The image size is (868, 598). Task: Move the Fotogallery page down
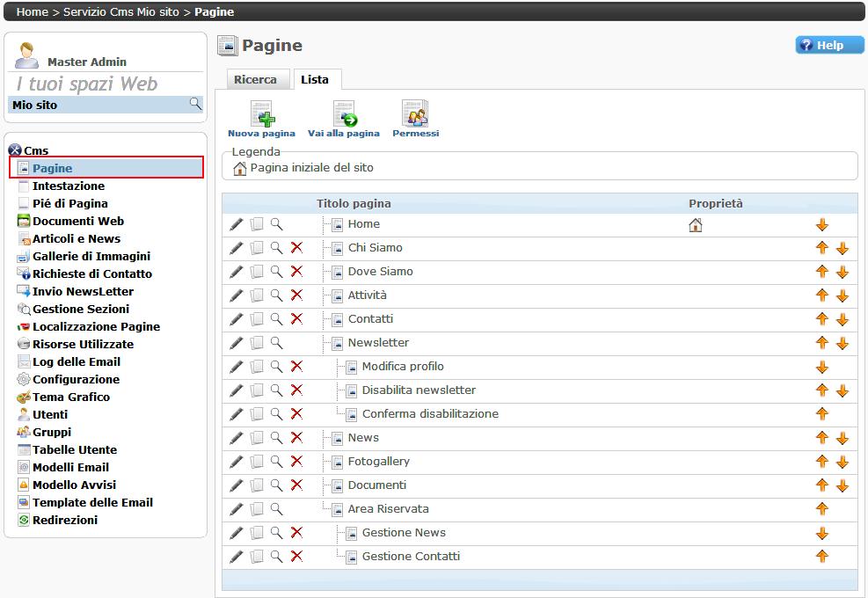coord(842,462)
